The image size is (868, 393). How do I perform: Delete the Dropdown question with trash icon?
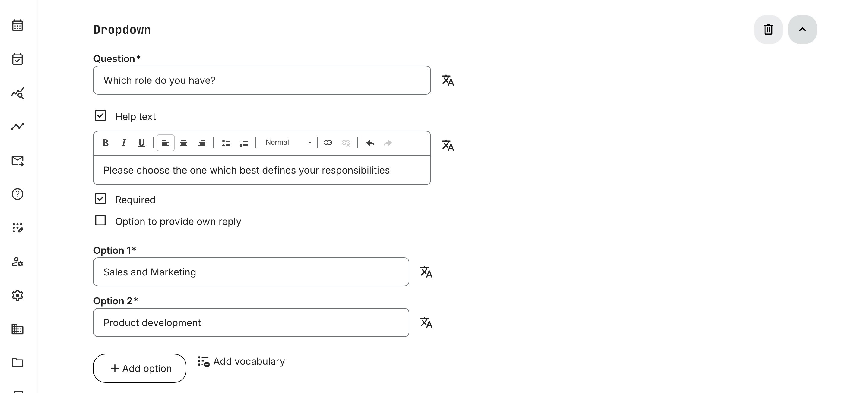coord(768,30)
